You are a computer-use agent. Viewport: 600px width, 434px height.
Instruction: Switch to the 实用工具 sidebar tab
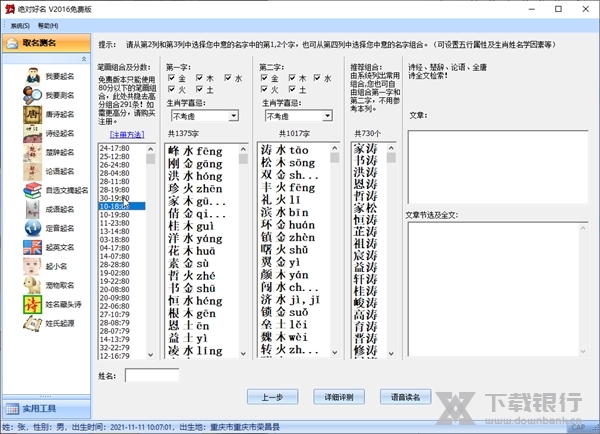click(46, 409)
